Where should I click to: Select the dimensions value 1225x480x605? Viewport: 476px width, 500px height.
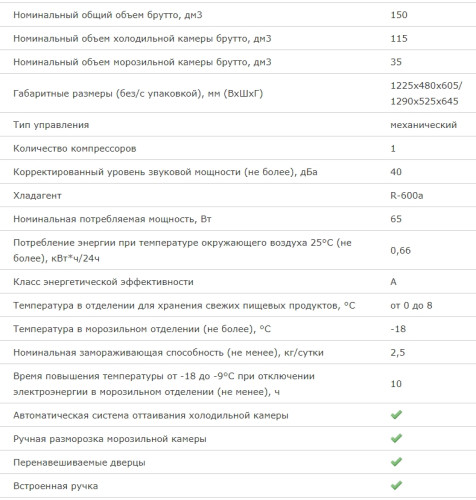point(426,86)
